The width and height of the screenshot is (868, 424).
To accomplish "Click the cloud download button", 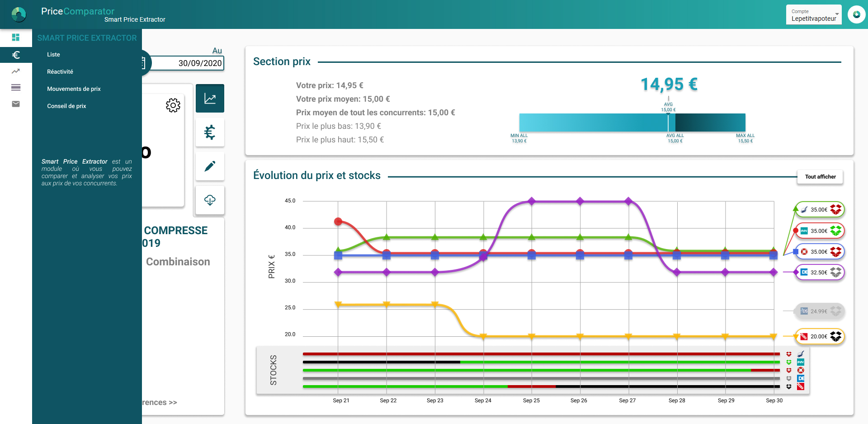I will (210, 200).
